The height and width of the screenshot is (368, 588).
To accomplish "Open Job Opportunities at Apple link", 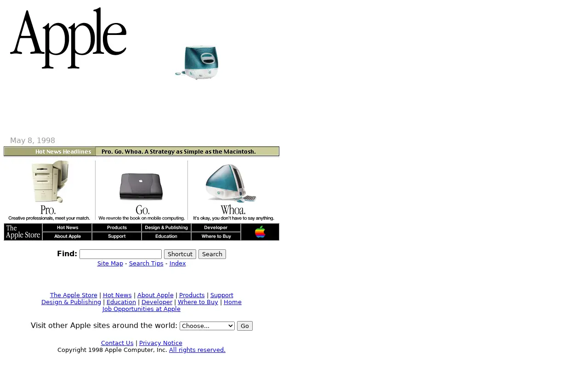I will click(141, 309).
